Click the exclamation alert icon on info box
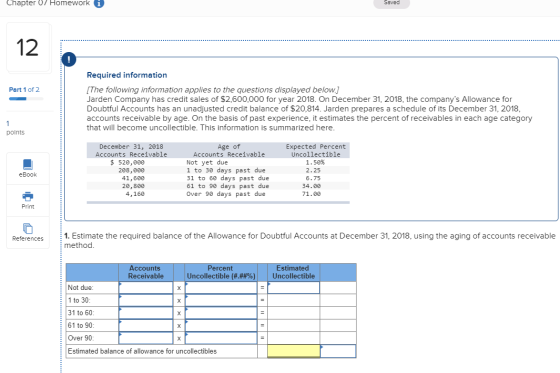This screenshot has height=373, width=560. pos(69,59)
